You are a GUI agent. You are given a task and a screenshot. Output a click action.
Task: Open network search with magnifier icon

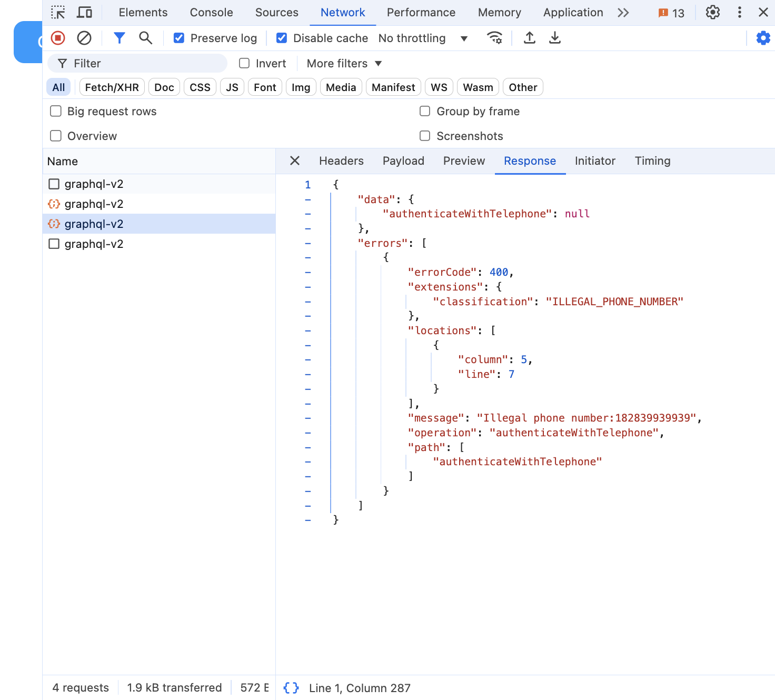pyautogui.click(x=145, y=38)
